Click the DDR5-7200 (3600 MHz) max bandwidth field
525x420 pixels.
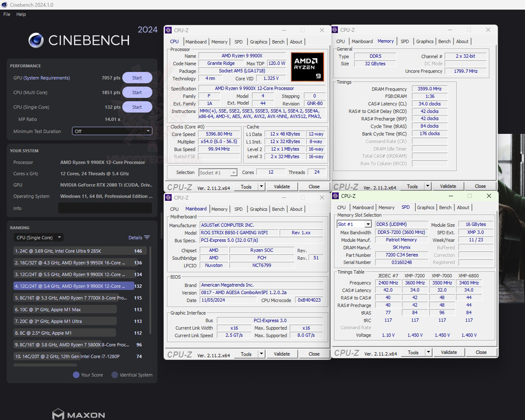[401, 232]
